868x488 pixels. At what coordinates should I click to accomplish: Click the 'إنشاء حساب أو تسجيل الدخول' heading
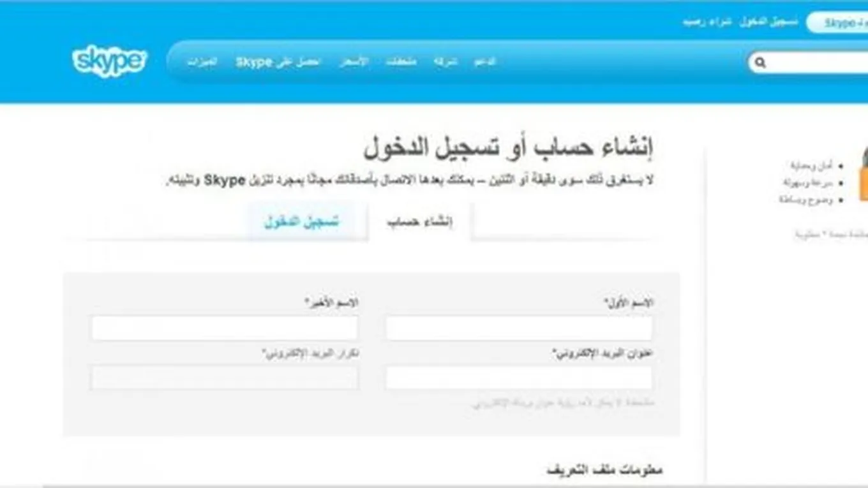pyautogui.click(x=508, y=148)
